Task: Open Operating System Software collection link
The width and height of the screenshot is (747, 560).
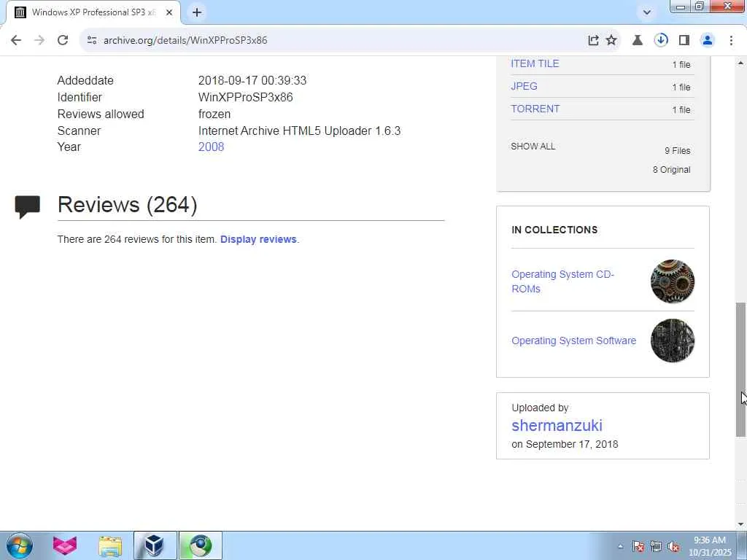Action: point(573,341)
